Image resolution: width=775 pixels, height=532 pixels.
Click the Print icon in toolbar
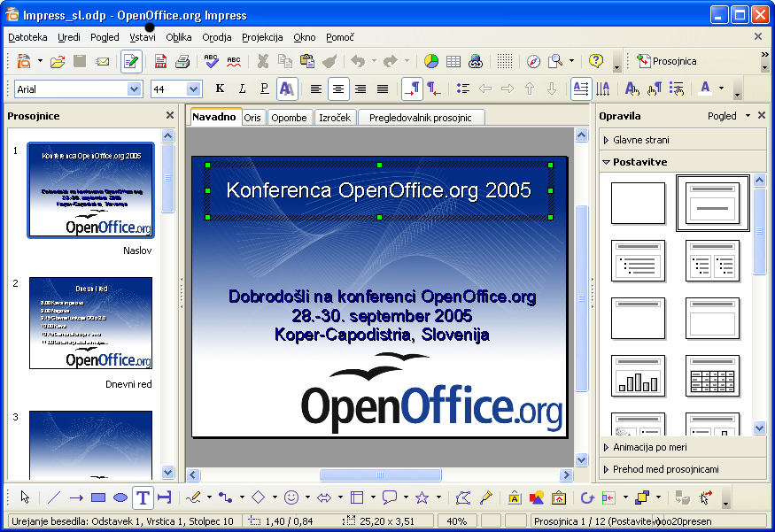pyautogui.click(x=182, y=61)
